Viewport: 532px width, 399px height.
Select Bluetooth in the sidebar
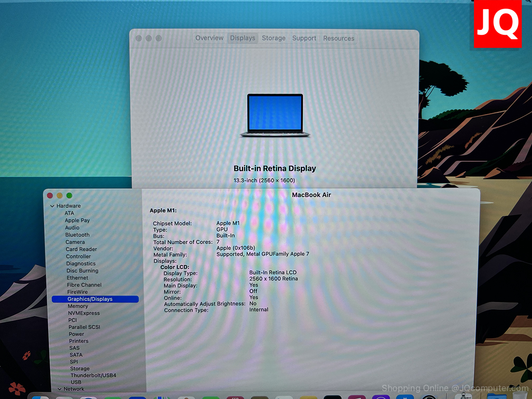click(x=78, y=235)
